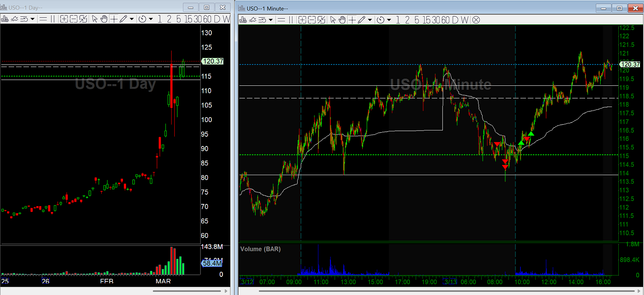Open the studies indicator icon in the 1 Minute window
The height and width of the screenshot is (295, 644).
[253, 19]
